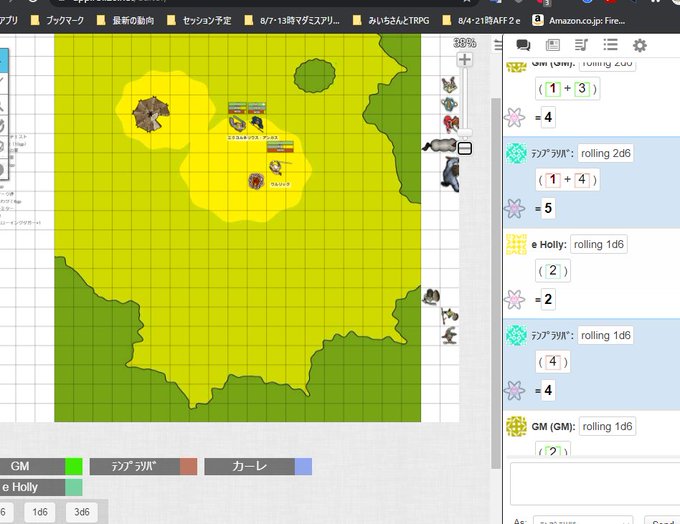
Task: Click the 1 + 3 dice result
Action: pyautogui.click(x=568, y=88)
